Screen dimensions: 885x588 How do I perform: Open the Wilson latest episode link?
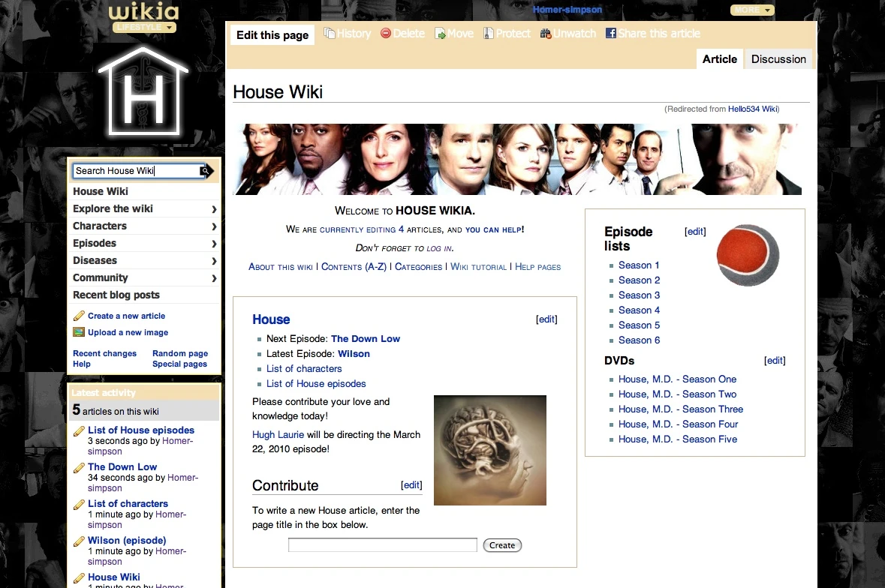click(354, 354)
